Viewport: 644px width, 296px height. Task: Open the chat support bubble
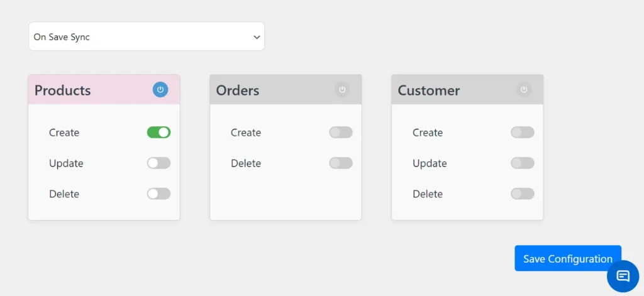(623, 276)
